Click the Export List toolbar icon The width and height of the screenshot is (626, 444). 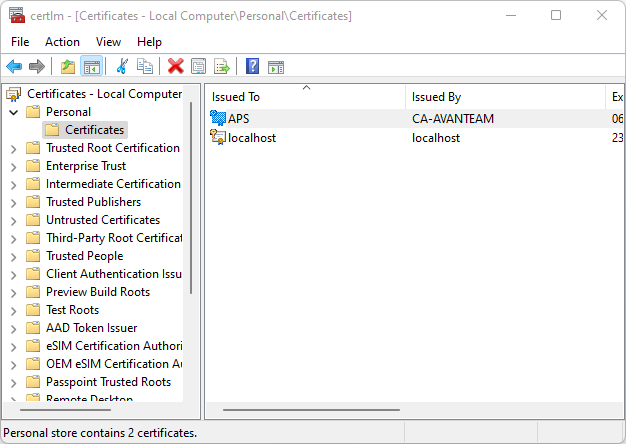(221, 67)
